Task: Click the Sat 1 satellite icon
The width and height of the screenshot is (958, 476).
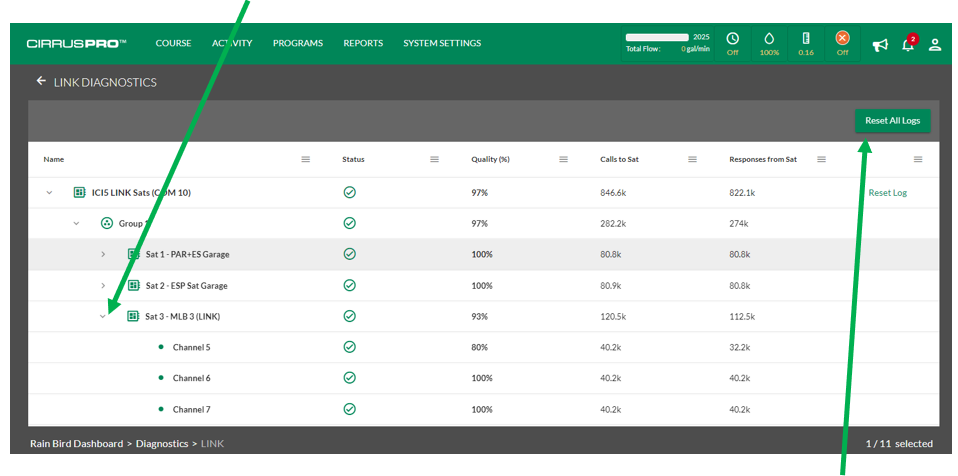Action: [133, 254]
